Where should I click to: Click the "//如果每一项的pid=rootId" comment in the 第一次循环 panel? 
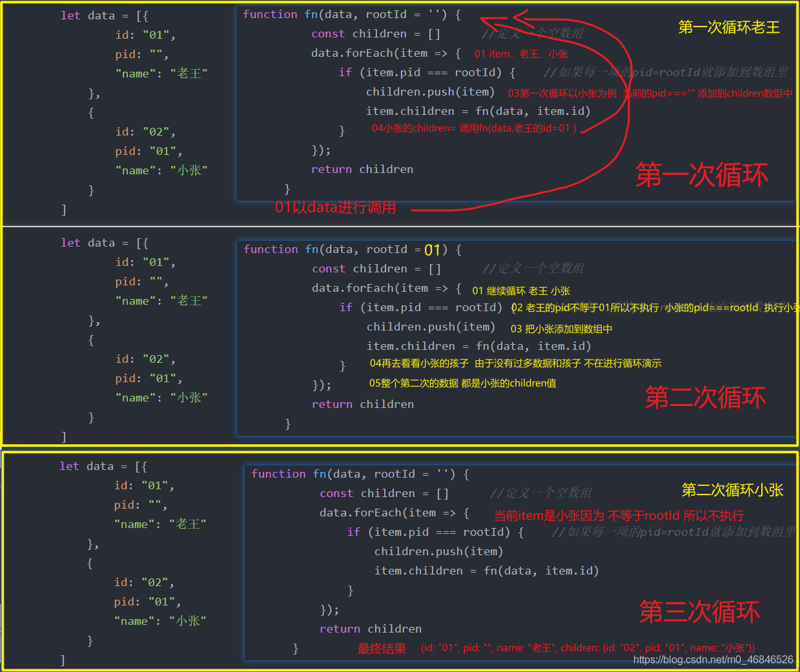[x=666, y=72]
